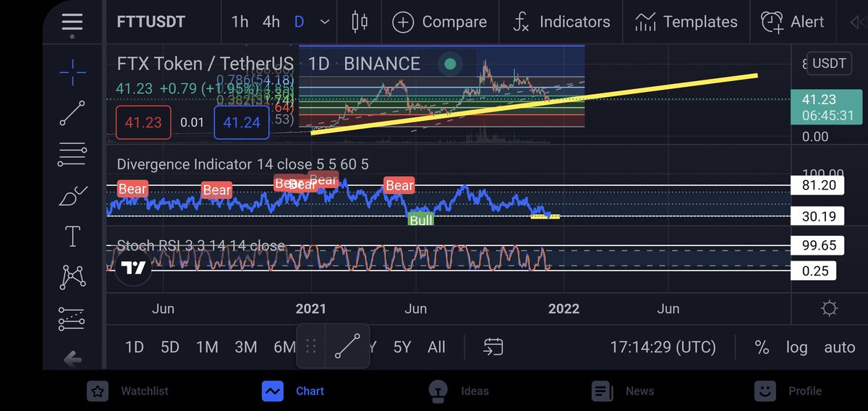Select the trend line tool
Viewport: 868px width, 411px height.
(72, 113)
